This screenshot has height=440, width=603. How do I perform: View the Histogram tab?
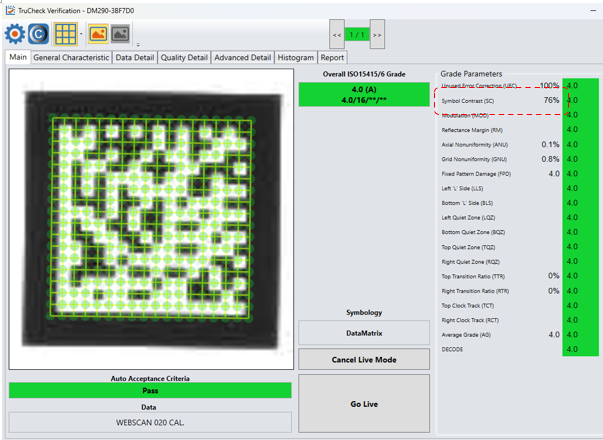296,58
